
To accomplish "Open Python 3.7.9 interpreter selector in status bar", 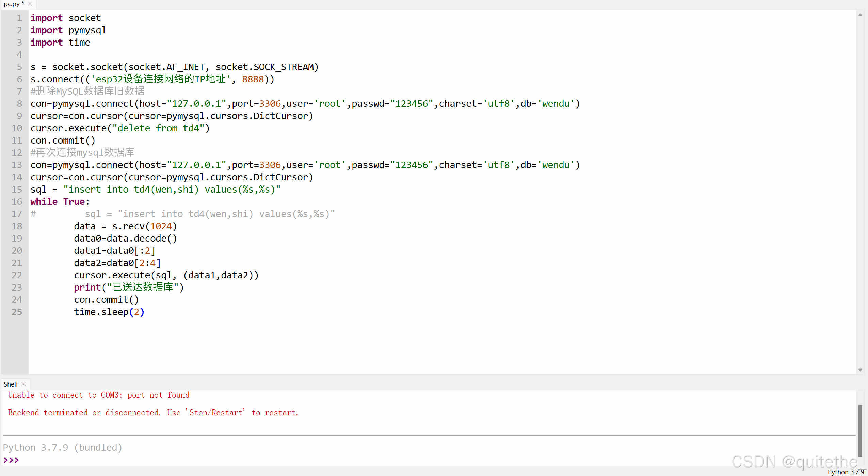I will (x=846, y=472).
